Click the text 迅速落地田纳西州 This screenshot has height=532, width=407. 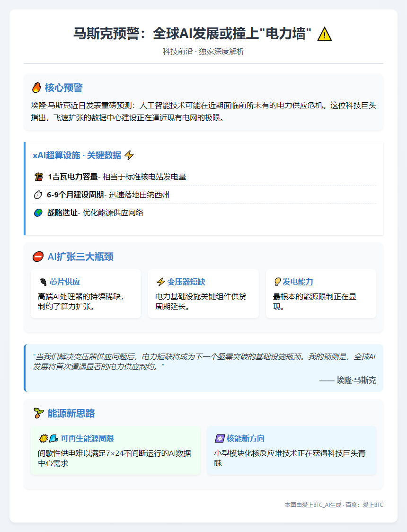(139, 195)
